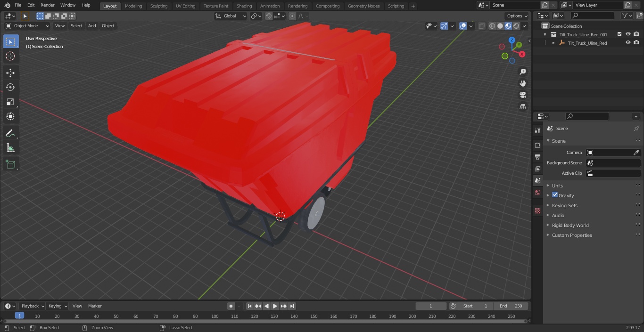Open the Object Mode dropdown

pos(27,26)
